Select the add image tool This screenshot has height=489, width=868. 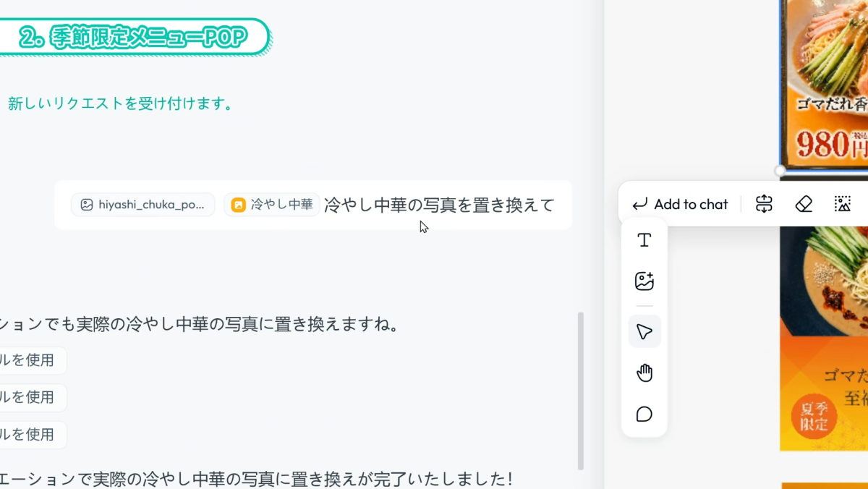pyautogui.click(x=644, y=281)
